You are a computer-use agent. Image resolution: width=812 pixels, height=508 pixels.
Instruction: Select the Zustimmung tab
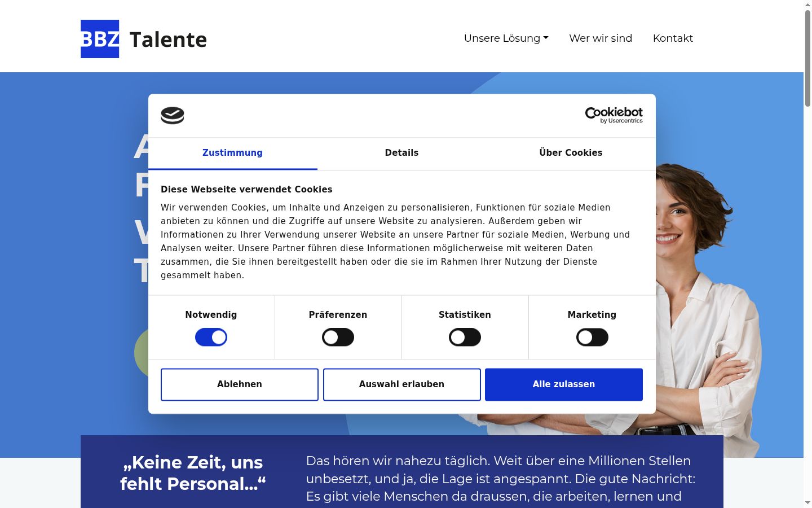pos(232,153)
